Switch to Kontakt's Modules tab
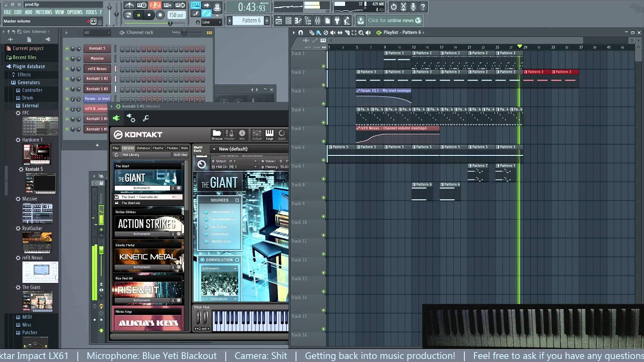Viewport: 644px width, 362px height. pos(173,148)
